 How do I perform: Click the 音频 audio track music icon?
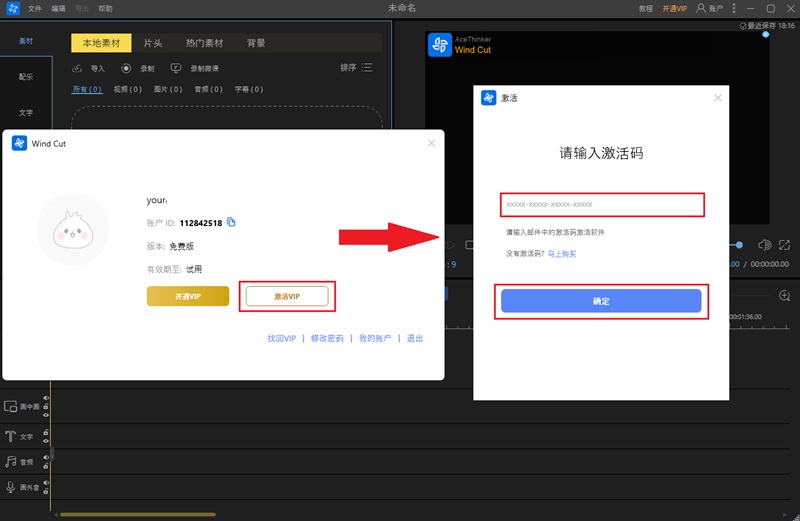point(11,462)
